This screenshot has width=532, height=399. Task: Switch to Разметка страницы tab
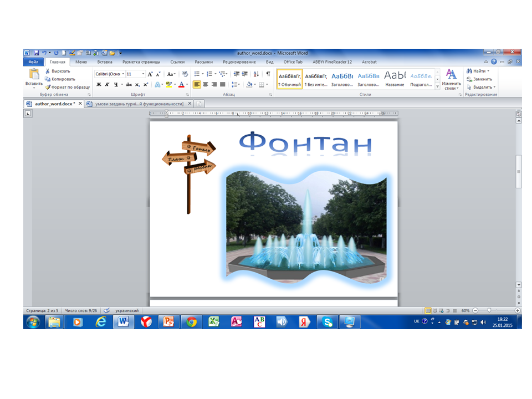pyautogui.click(x=141, y=62)
